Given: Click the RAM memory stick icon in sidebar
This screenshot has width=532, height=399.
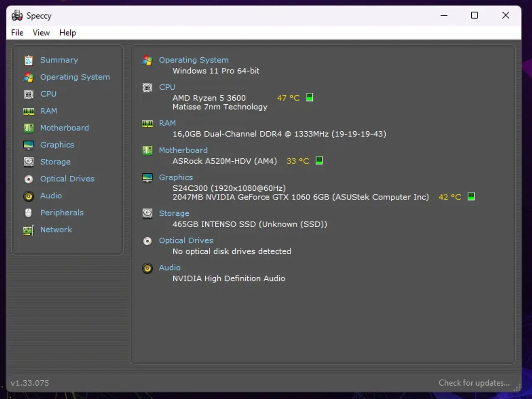Looking at the screenshot, I should (28, 111).
